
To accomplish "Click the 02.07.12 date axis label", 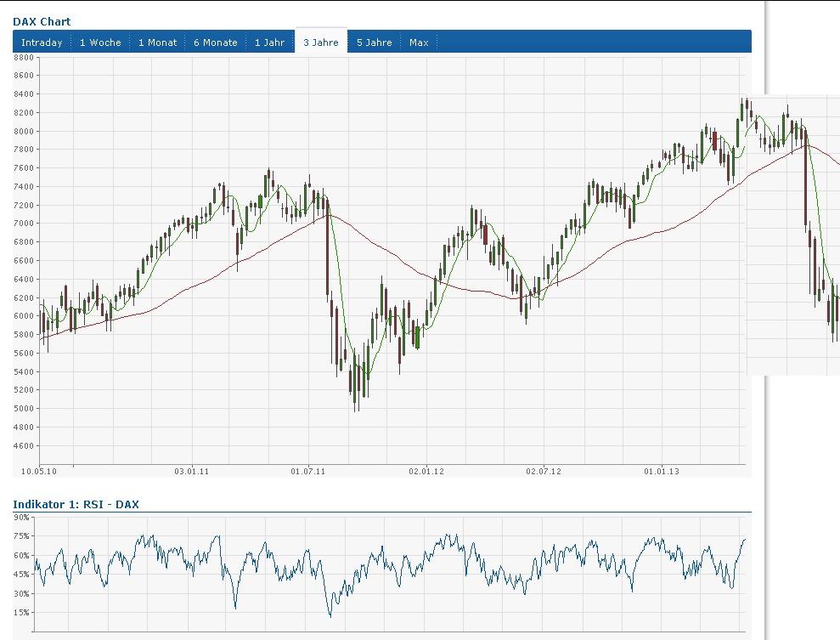I will click(544, 471).
